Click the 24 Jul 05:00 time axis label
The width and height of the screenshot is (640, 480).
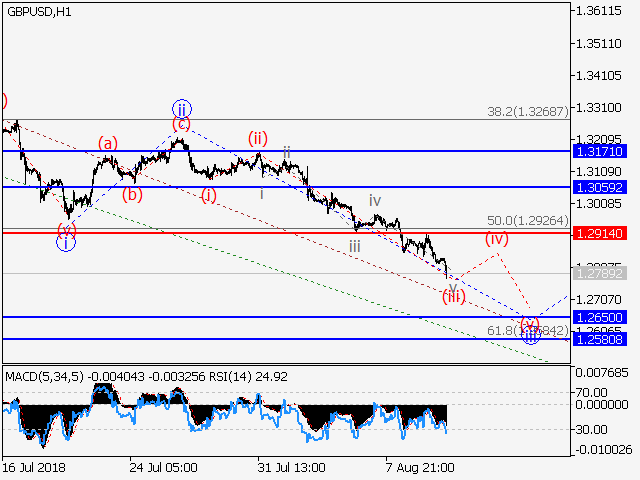[x=163, y=467]
